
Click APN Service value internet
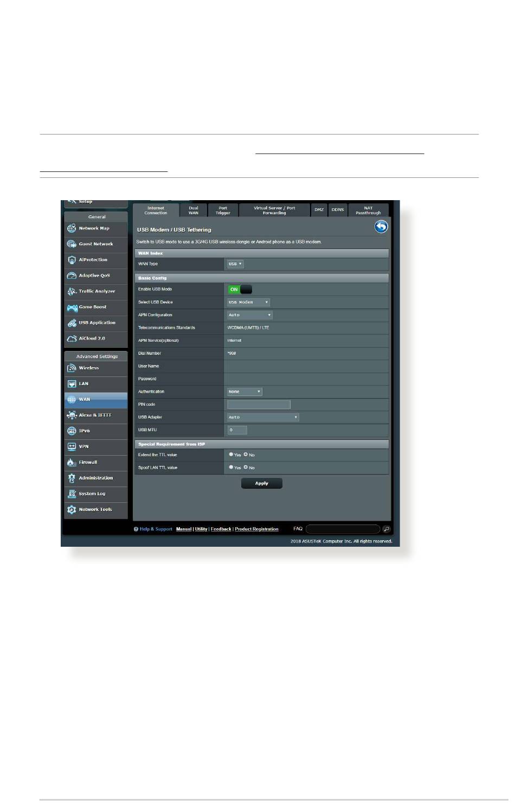(234, 341)
